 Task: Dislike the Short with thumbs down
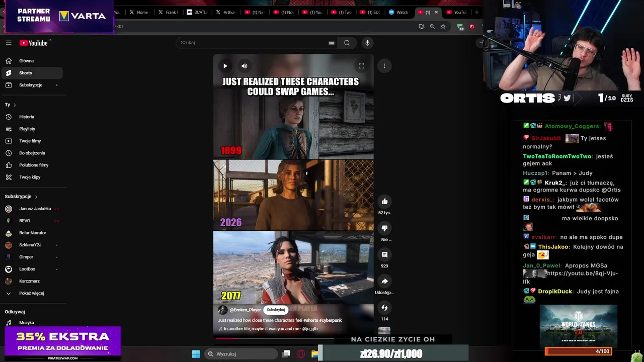tap(384, 228)
